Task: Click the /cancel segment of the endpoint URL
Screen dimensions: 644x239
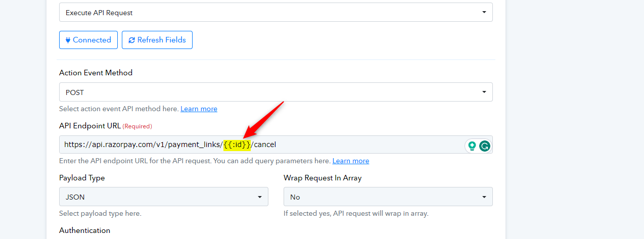Action: 264,145
